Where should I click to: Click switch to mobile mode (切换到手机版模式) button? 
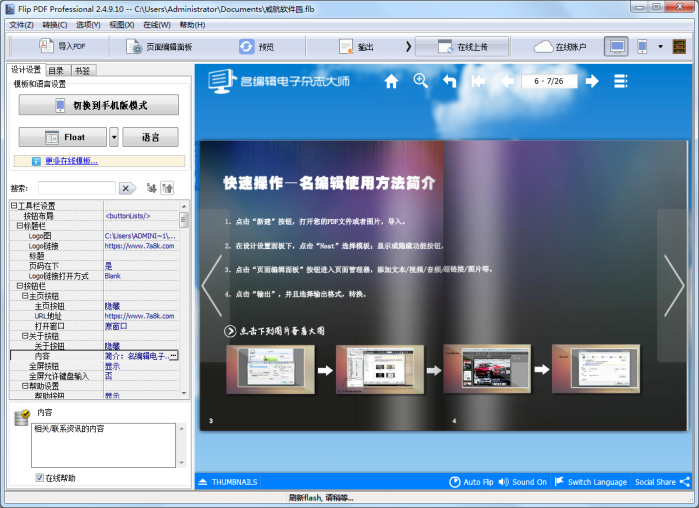point(99,105)
